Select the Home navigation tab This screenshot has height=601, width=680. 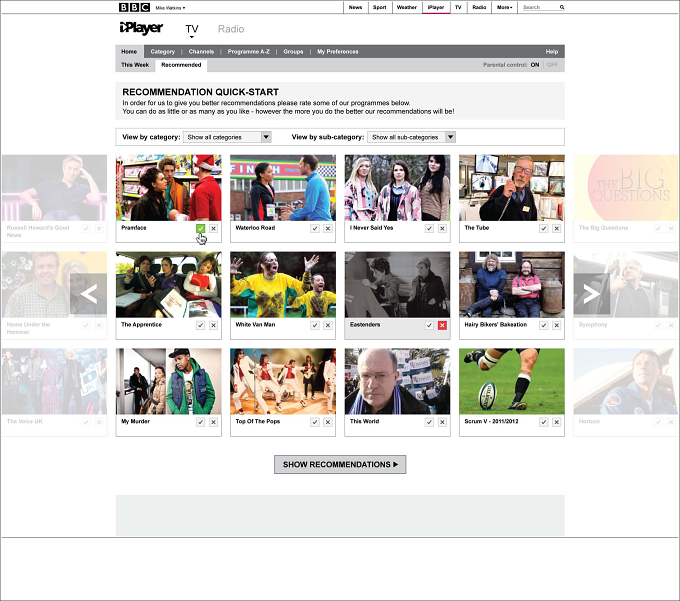(x=129, y=52)
